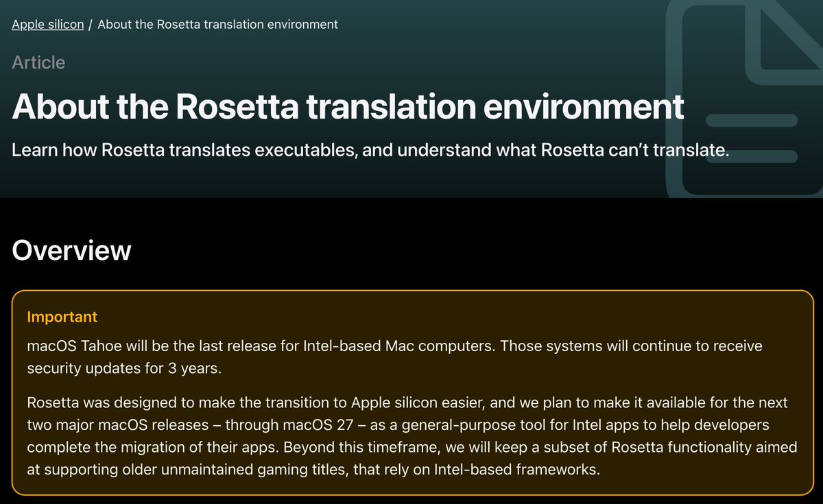Select breadcrumb text About the Rosetta translation environment

pyautogui.click(x=218, y=24)
